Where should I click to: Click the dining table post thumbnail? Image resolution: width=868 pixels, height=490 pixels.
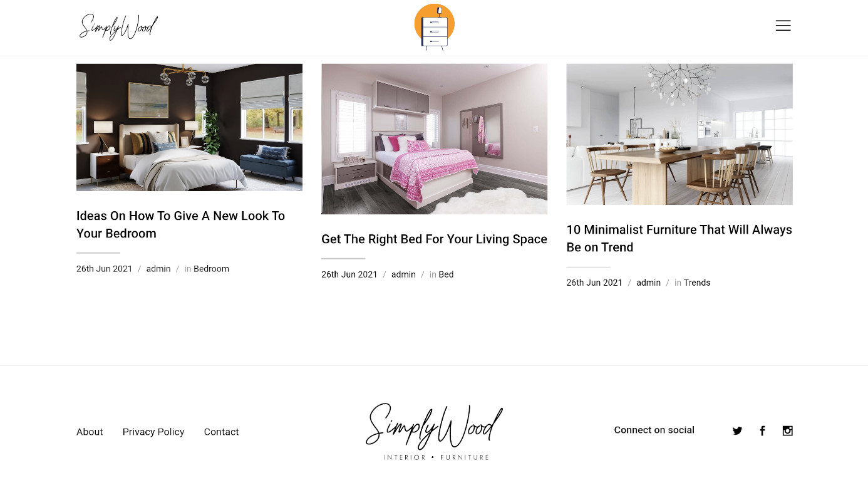coord(679,134)
